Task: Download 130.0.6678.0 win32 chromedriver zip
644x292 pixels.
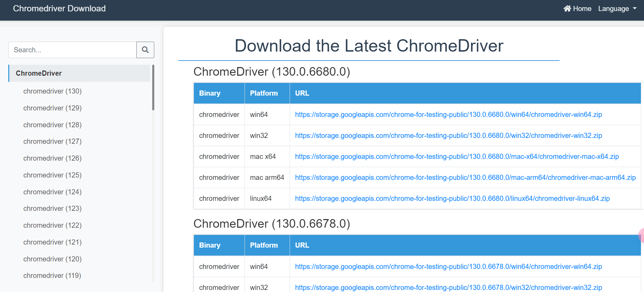Action: (x=448, y=288)
